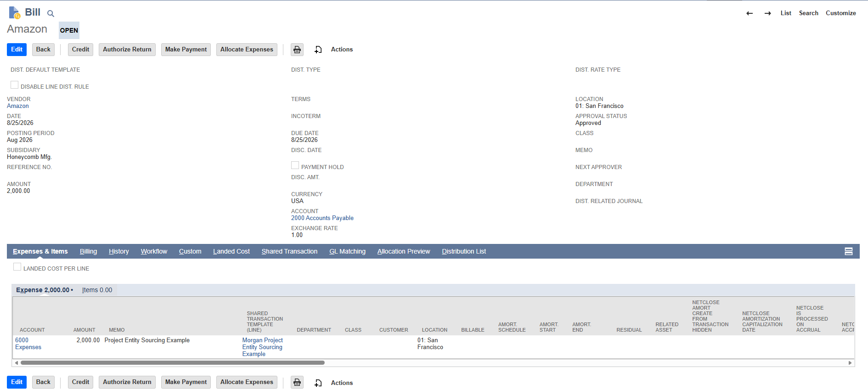Open the 2000 Accounts Payable account link
The height and width of the screenshot is (390, 868).
(x=322, y=218)
